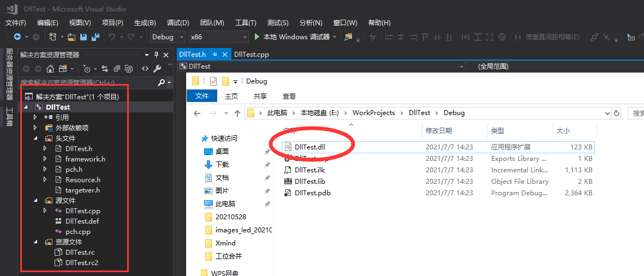Collapse the 资源文件 folder

(x=35, y=242)
